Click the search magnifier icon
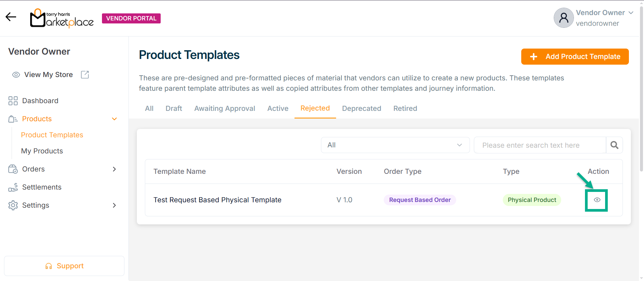The image size is (644, 281). click(614, 145)
